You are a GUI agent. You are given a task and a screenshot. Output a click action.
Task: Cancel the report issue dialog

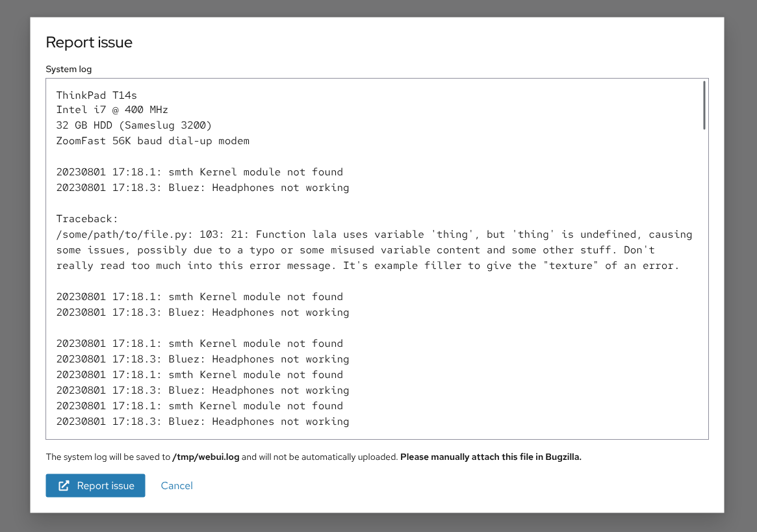point(177,486)
